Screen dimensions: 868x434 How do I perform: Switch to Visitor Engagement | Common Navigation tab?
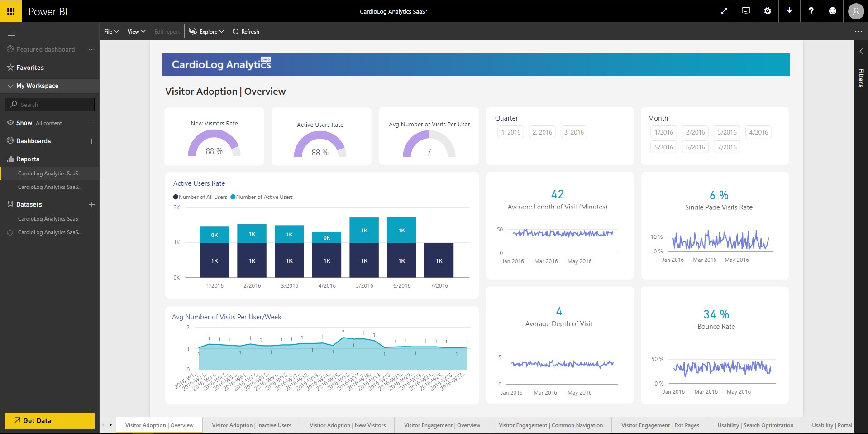click(x=550, y=425)
